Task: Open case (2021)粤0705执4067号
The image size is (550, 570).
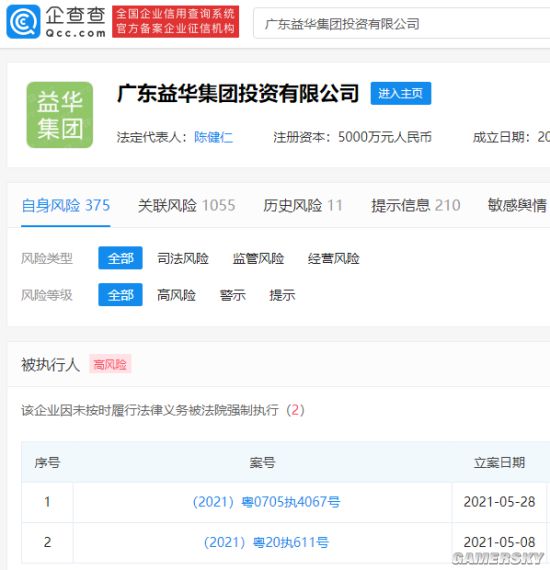Action: [x=266, y=502]
